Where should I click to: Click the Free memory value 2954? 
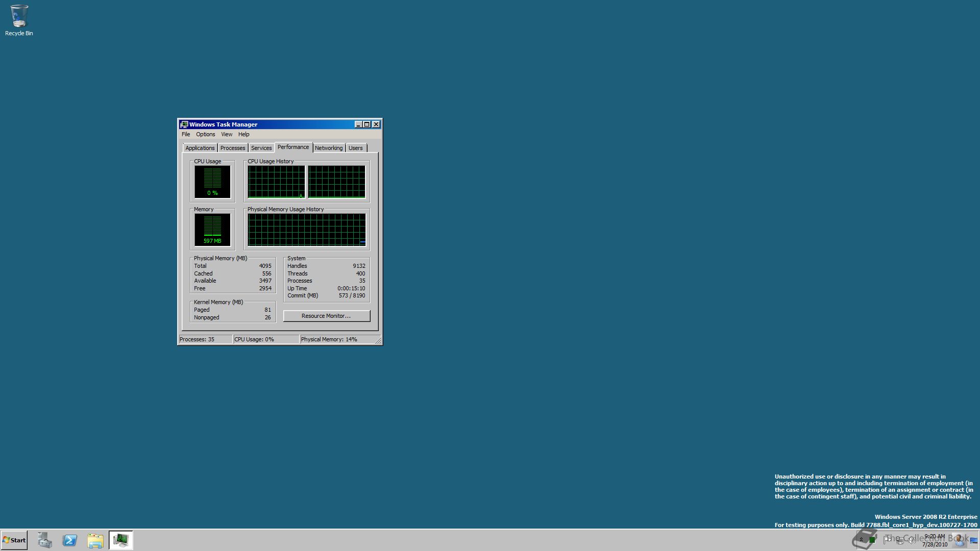tap(265, 288)
